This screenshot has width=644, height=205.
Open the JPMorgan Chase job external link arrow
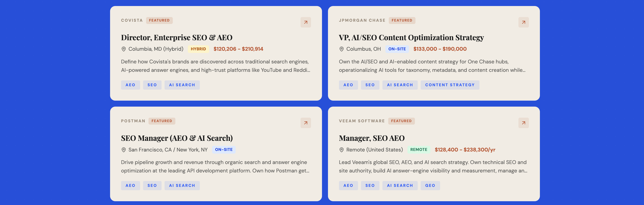523,22
